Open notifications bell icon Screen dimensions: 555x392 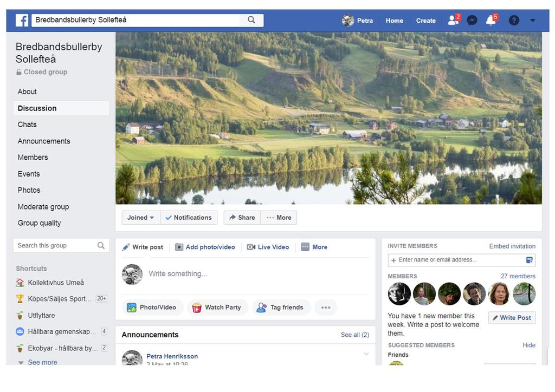(491, 20)
